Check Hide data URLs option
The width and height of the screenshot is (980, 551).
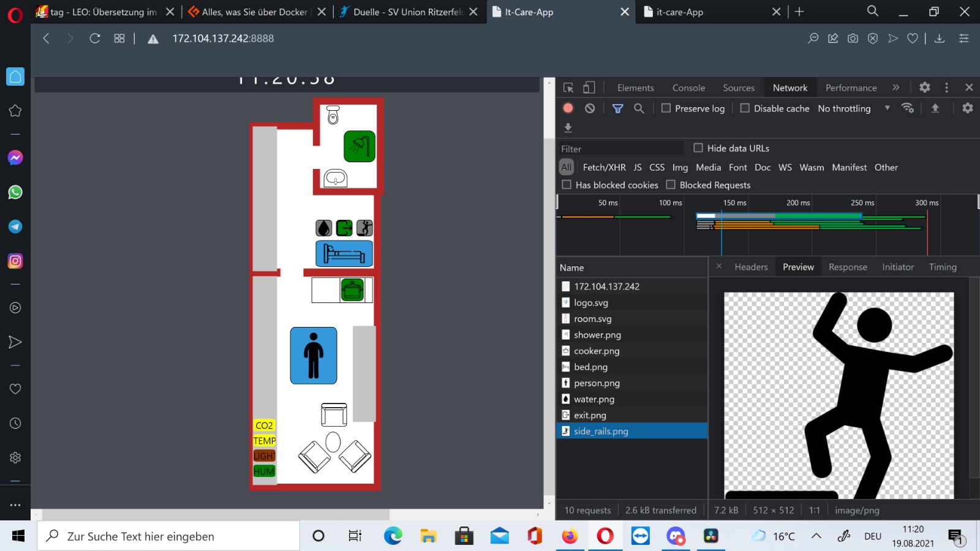pyautogui.click(x=698, y=148)
